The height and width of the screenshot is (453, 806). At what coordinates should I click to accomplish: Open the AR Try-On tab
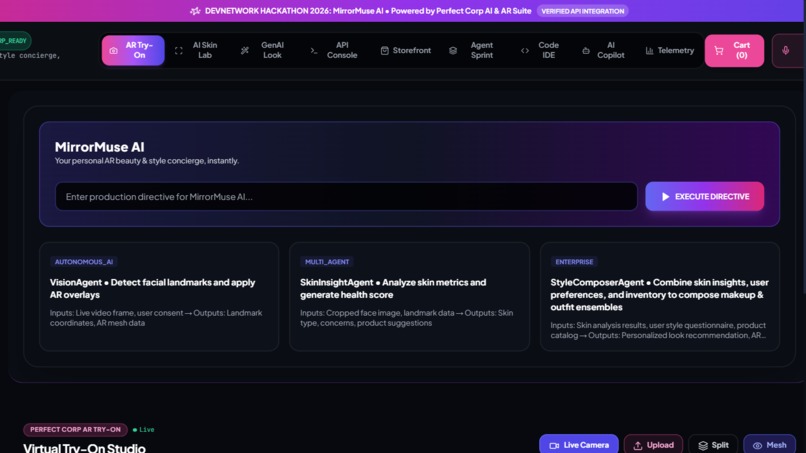pyautogui.click(x=133, y=50)
